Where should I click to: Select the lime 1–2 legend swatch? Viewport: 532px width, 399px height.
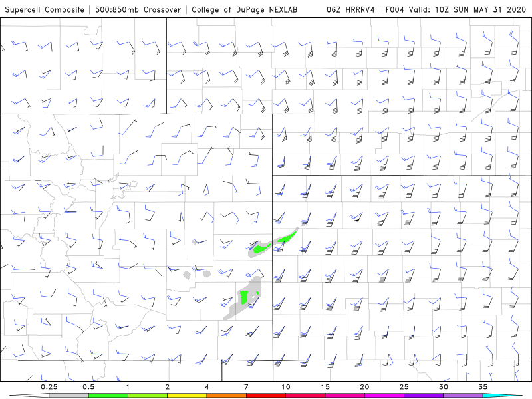(x=148, y=396)
